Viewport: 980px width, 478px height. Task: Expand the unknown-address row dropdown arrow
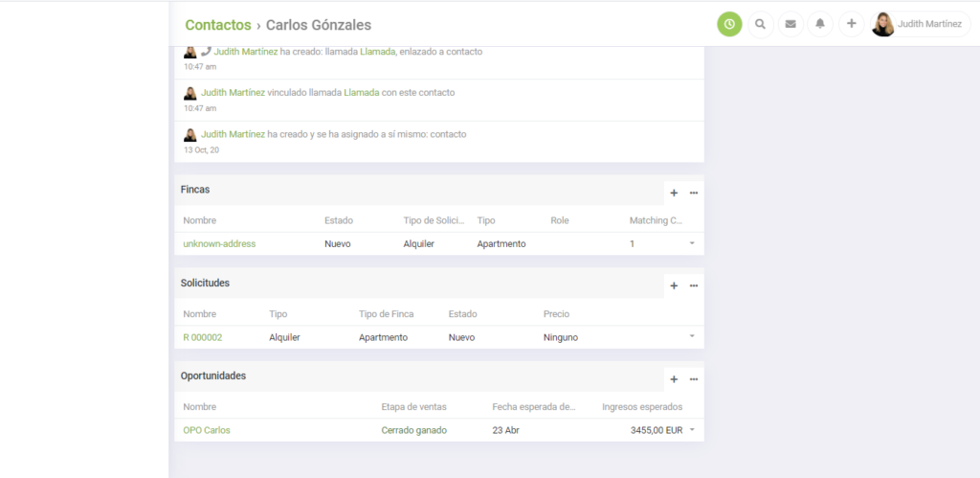(x=692, y=244)
